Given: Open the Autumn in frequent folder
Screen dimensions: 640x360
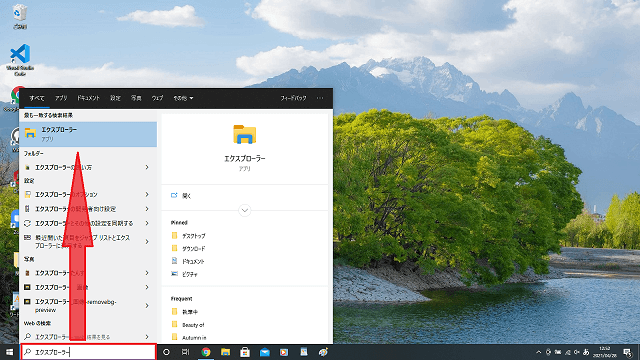Looking at the screenshot, I should [189, 338].
